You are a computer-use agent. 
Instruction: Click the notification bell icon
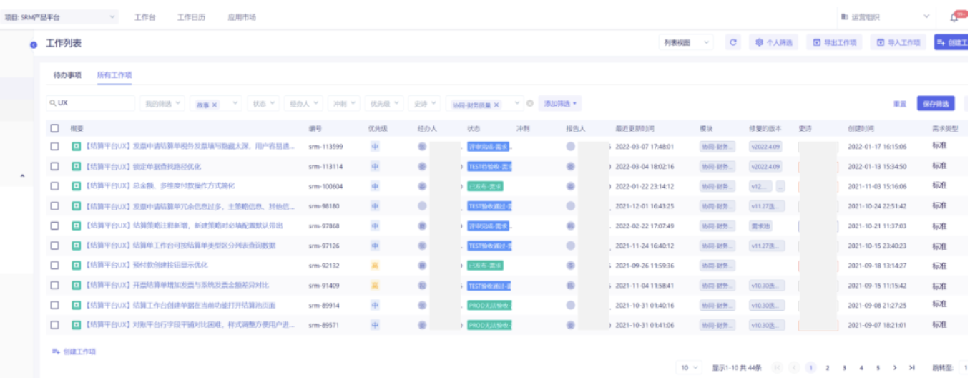954,17
